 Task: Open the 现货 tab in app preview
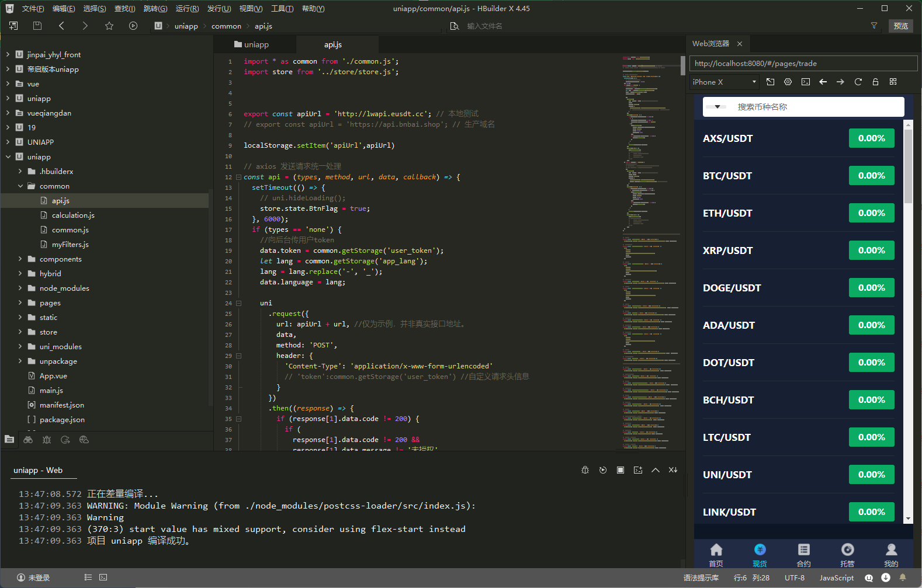pyautogui.click(x=760, y=555)
